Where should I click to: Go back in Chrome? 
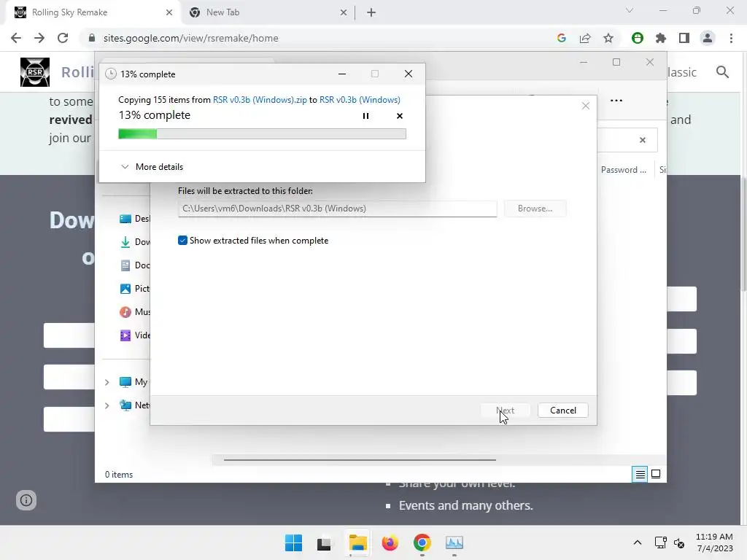click(16, 38)
